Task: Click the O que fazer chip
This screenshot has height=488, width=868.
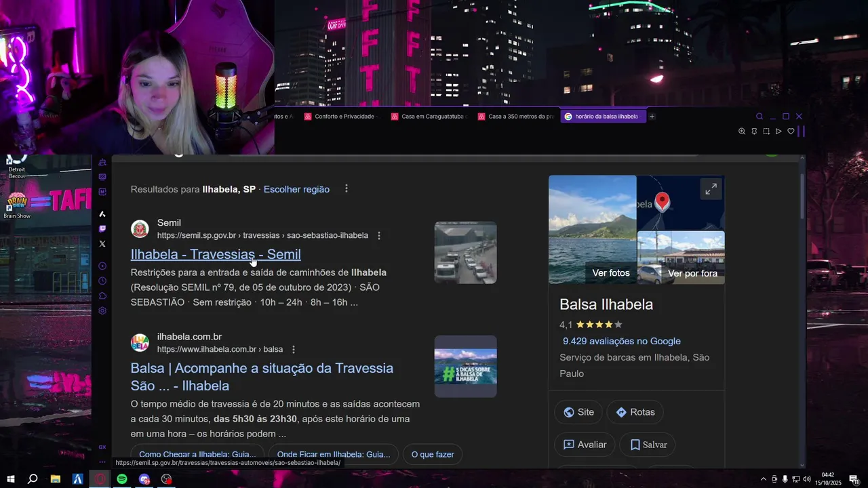Action: click(433, 454)
